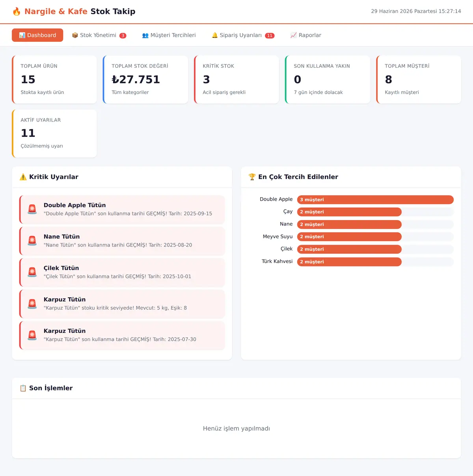Image resolution: width=473 pixels, height=476 pixels.
Task: Click the ₺27.751 stock value figure
Action: click(136, 80)
